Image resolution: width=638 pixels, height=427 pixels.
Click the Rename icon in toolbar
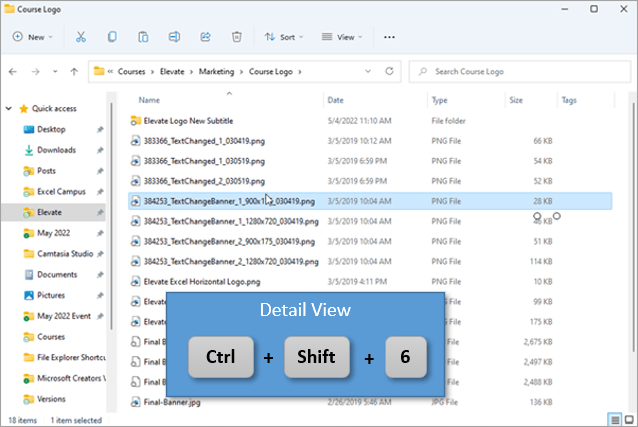click(x=174, y=37)
